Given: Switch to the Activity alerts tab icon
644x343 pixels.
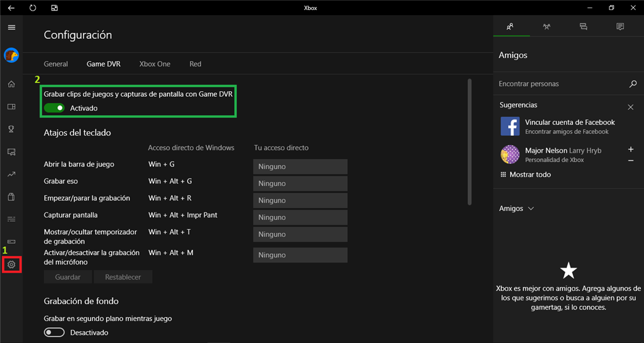Looking at the screenshot, I should click(620, 26).
